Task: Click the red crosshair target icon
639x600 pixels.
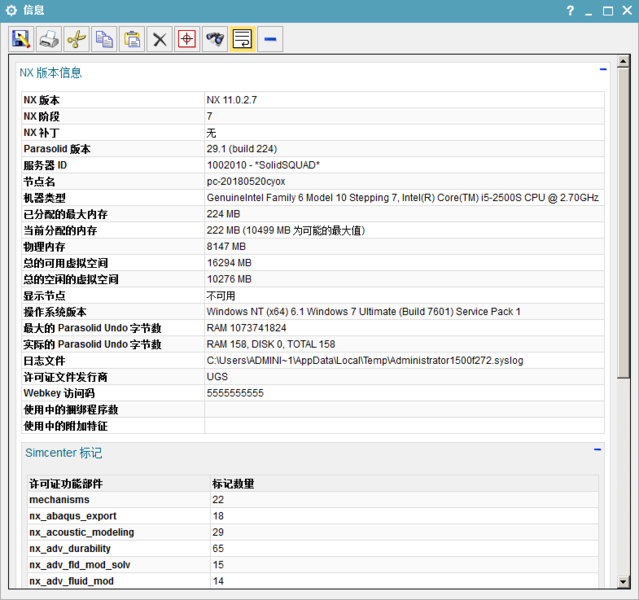Action: pyautogui.click(x=187, y=39)
